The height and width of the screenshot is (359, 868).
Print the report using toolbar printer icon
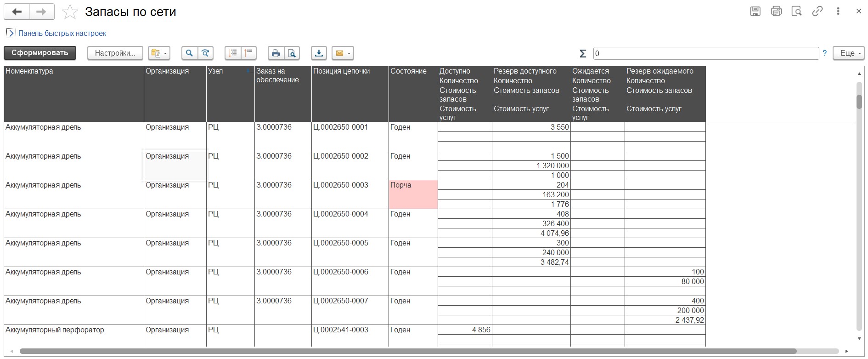[x=276, y=53]
